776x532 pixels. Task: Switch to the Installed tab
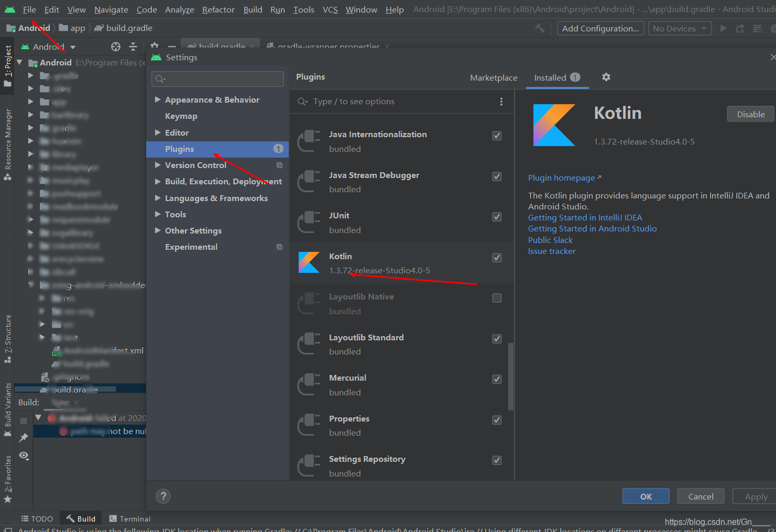tap(557, 77)
